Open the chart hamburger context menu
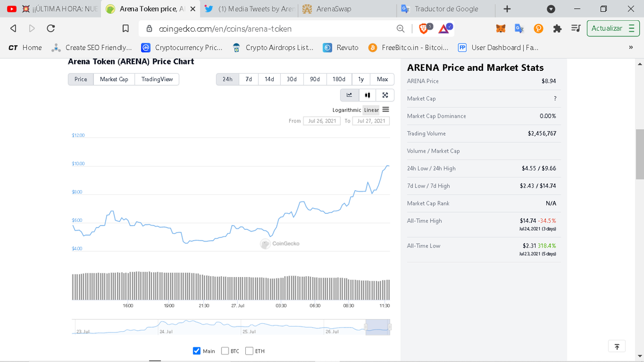This screenshot has width=644, height=362. point(385,110)
